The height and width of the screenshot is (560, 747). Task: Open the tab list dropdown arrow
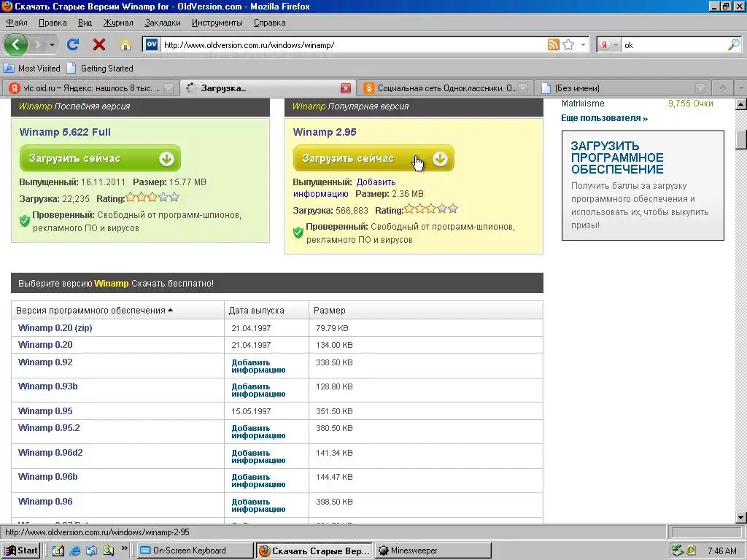pyautogui.click(x=741, y=88)
